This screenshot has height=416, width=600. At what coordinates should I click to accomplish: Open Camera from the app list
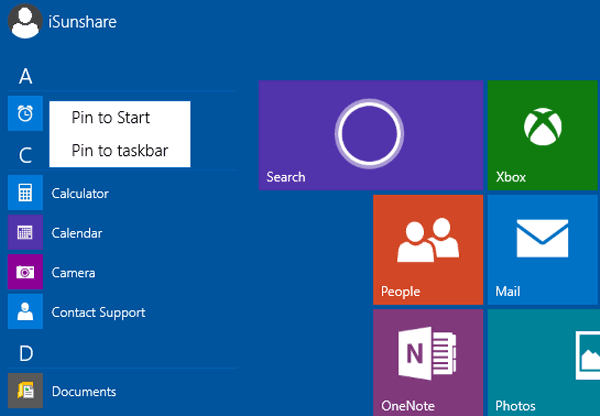pos(73,273)
